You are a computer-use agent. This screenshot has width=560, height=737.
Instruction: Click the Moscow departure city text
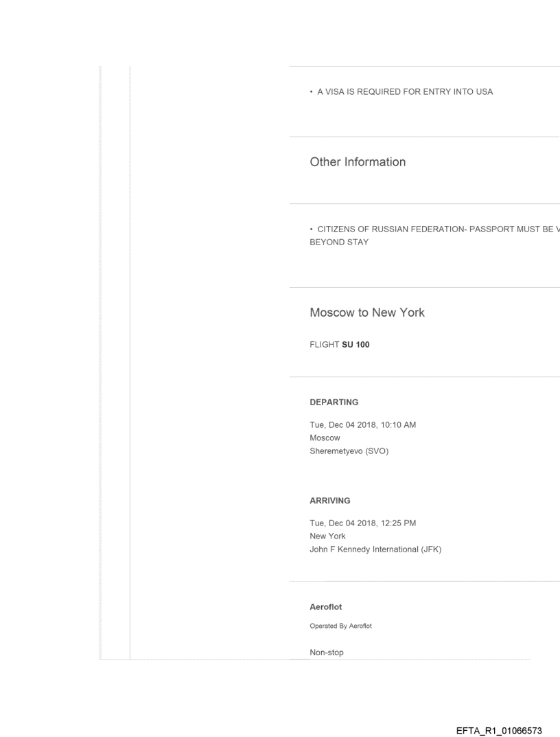325,436
